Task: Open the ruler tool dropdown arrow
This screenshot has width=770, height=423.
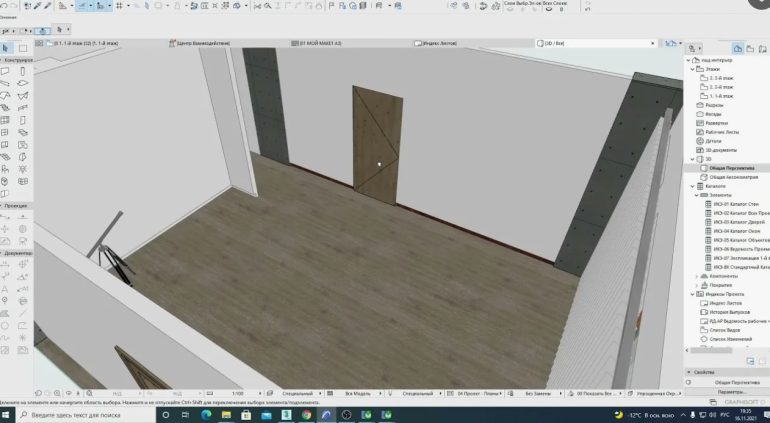Action: tap(72, 6)
